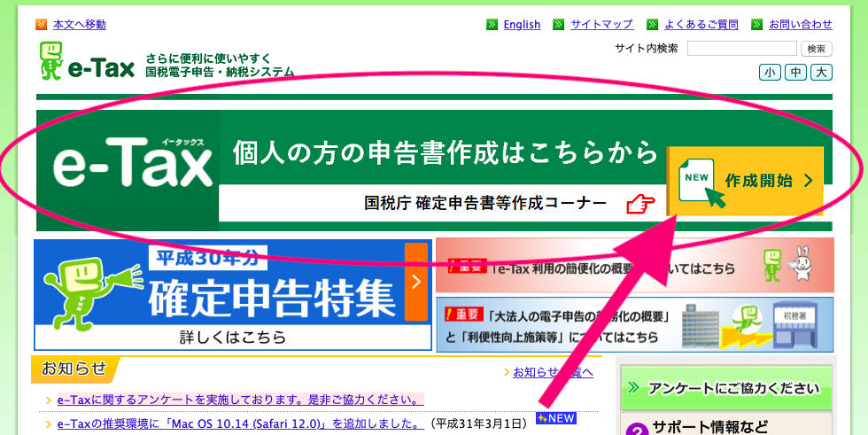This screenshot has height=435, width=868.
Task: Click the アンケートにご協力ください button
Action: pyautogui.click(x=726, y=387)
